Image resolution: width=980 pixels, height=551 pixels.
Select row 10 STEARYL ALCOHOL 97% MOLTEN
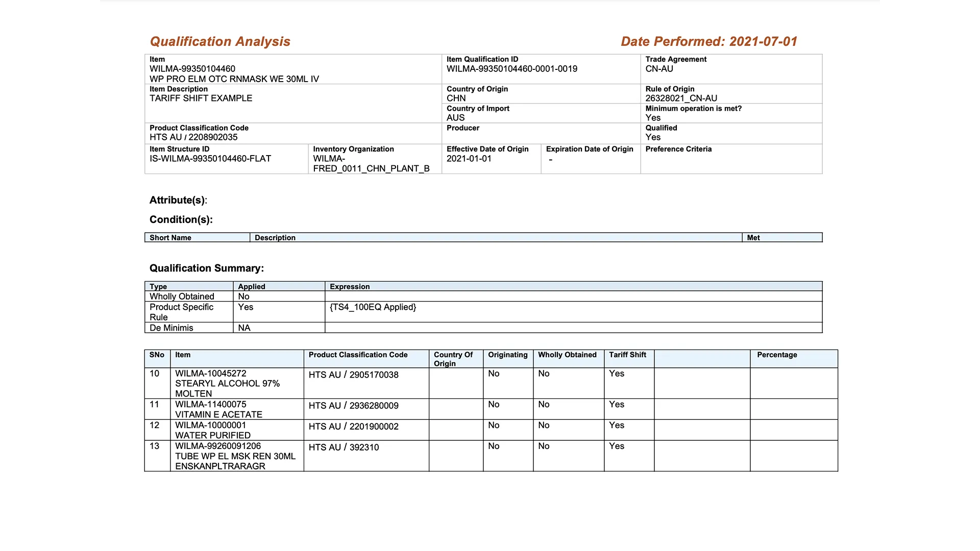[227, 384]
